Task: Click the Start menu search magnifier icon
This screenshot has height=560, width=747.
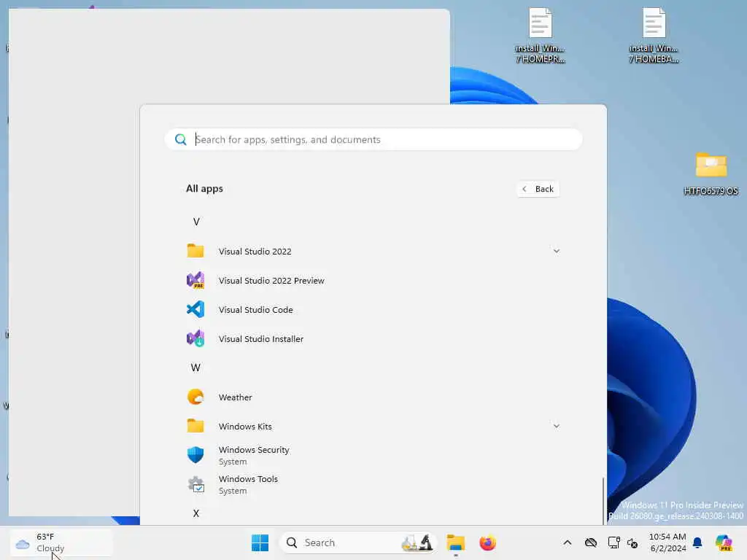Action: tap(181, 139)
